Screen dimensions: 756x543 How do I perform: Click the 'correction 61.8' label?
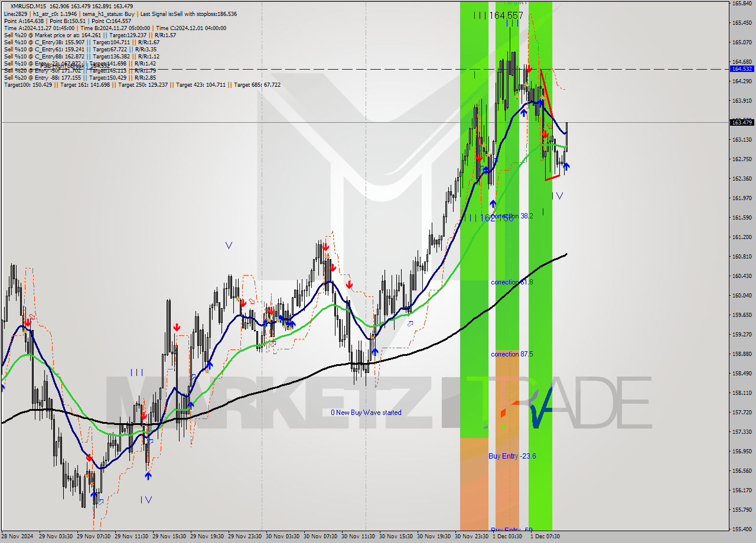tap(512, 282)
